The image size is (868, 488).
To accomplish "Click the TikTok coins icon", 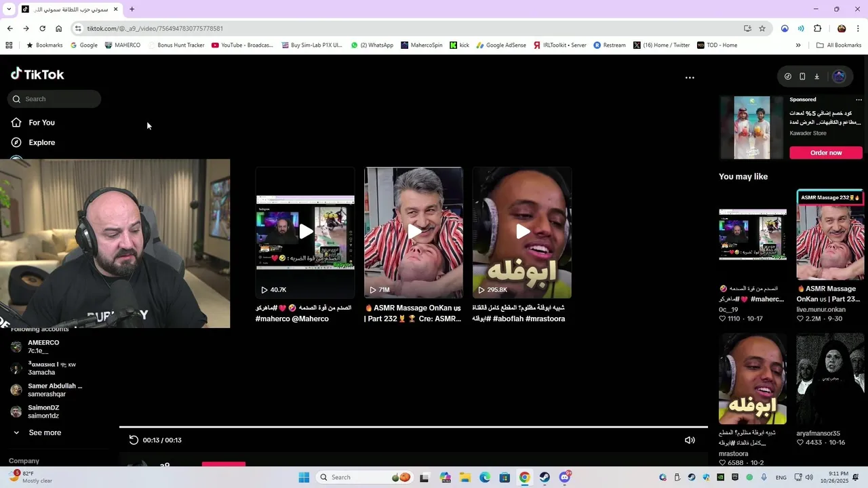I will tap(787, 77).
